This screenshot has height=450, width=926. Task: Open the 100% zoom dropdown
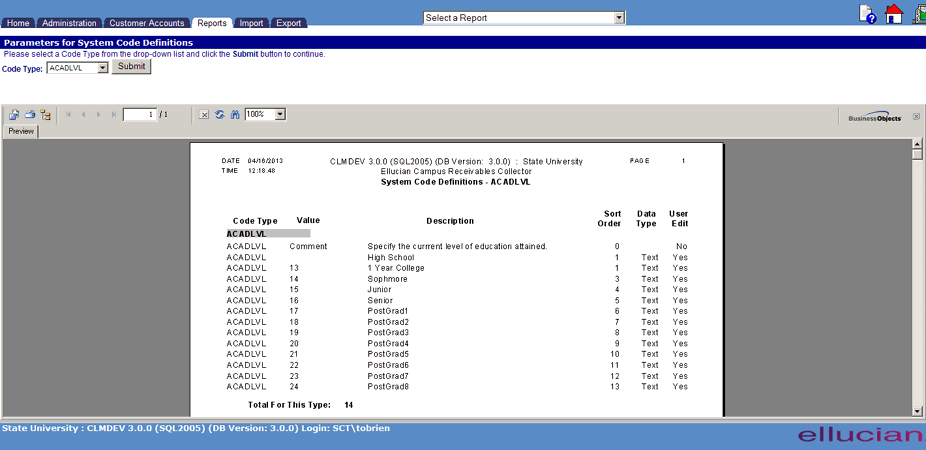(x=280, y=115)
